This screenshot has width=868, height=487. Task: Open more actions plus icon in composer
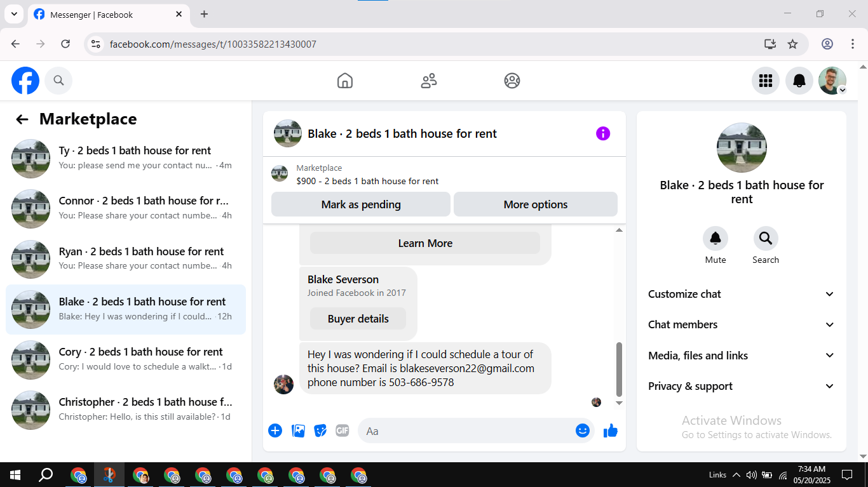[x=275, y=431]
